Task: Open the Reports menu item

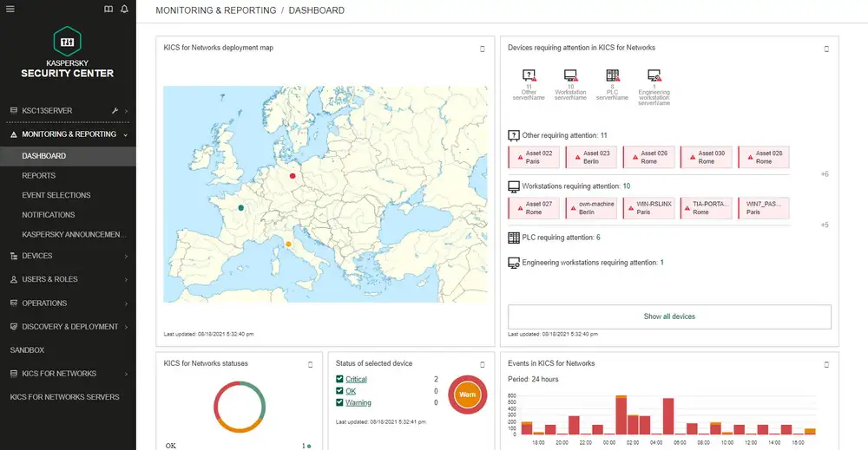Action: pos(39,176)
